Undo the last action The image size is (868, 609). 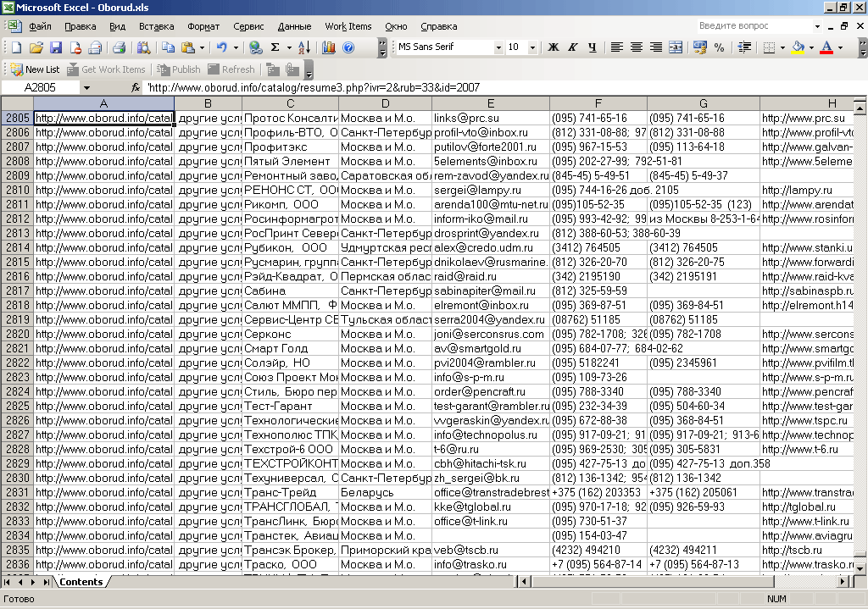point(222,47)
